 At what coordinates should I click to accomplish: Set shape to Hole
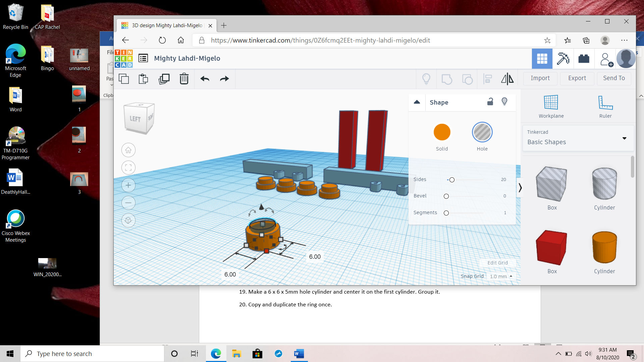[482, 132]
